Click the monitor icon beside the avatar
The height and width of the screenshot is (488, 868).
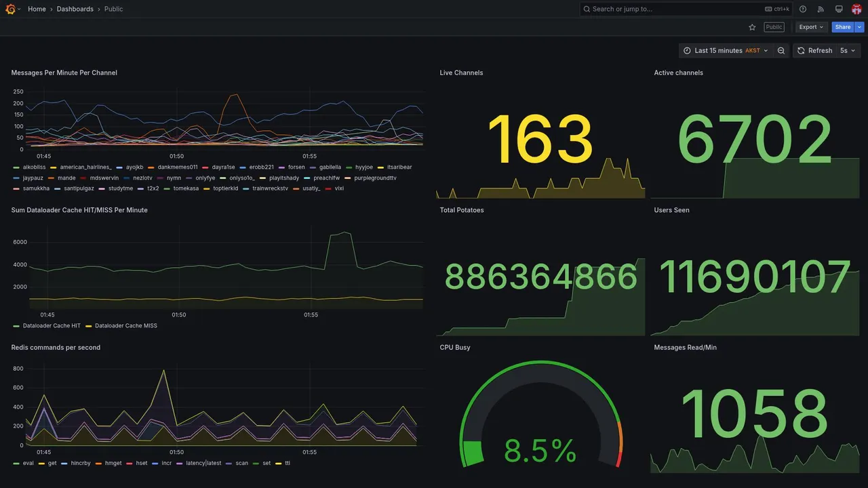839,9
